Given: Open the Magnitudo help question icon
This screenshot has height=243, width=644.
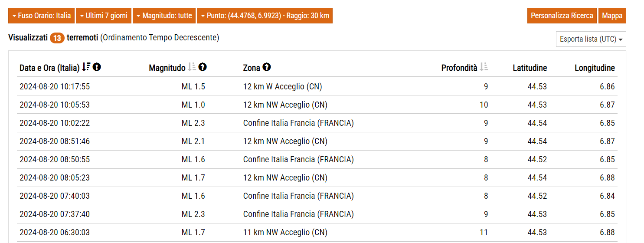Looking at the screenshot, I should [203, 67].
